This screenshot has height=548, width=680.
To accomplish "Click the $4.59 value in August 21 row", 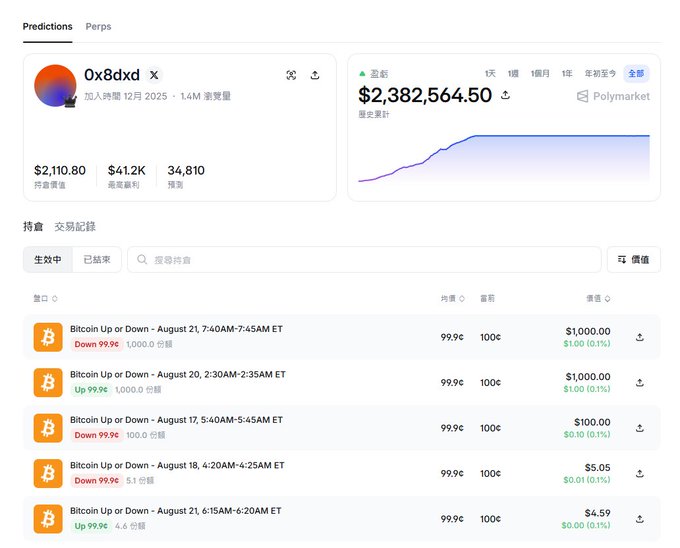I will 597,513.
